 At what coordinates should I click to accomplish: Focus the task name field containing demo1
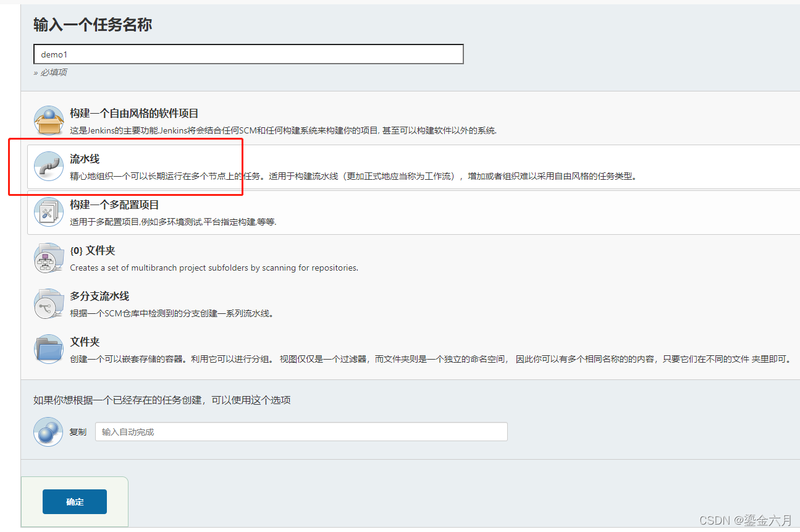point(248,54)
